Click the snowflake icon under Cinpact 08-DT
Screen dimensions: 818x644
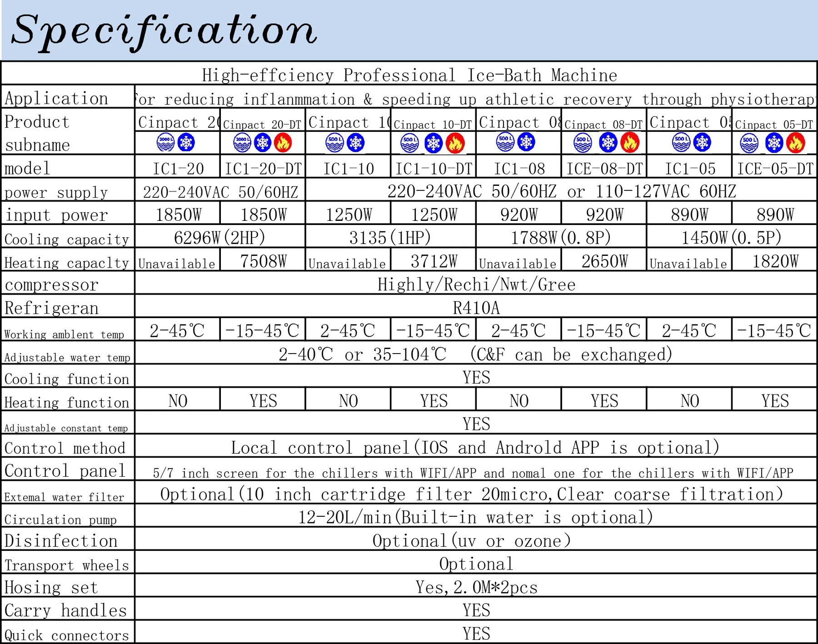tap(608, 143)
